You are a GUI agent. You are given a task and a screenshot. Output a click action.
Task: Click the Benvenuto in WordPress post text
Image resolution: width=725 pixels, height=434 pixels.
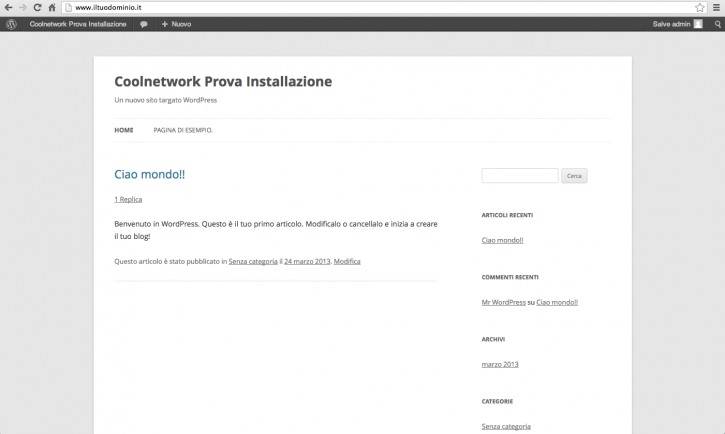pyautogui.click(x=276, y=230)
